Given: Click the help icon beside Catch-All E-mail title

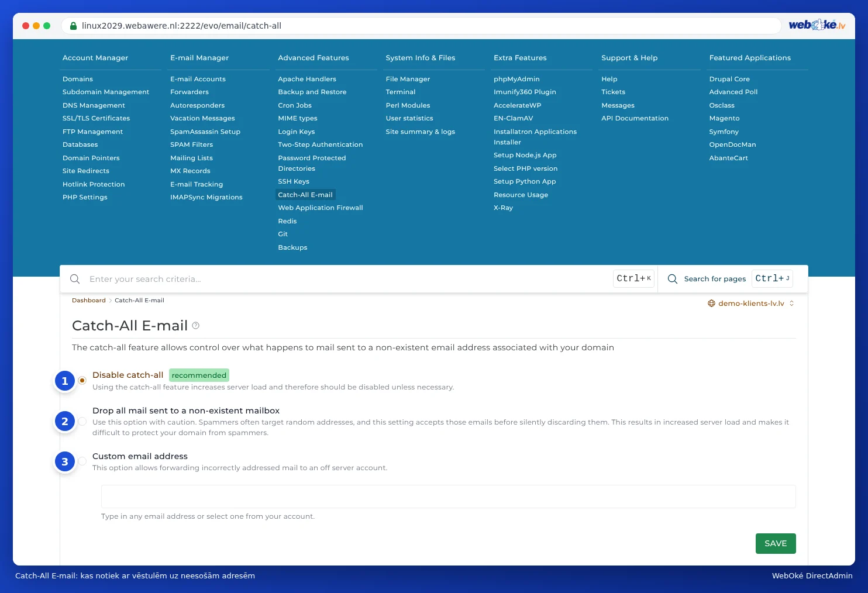Looking at the screenshot, I should (x=196, y=326).
